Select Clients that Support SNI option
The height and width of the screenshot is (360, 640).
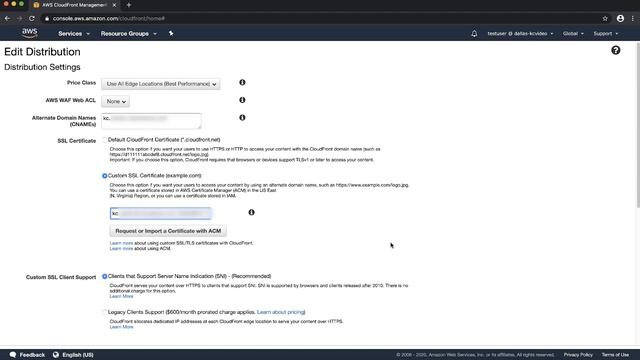(104, 276)
